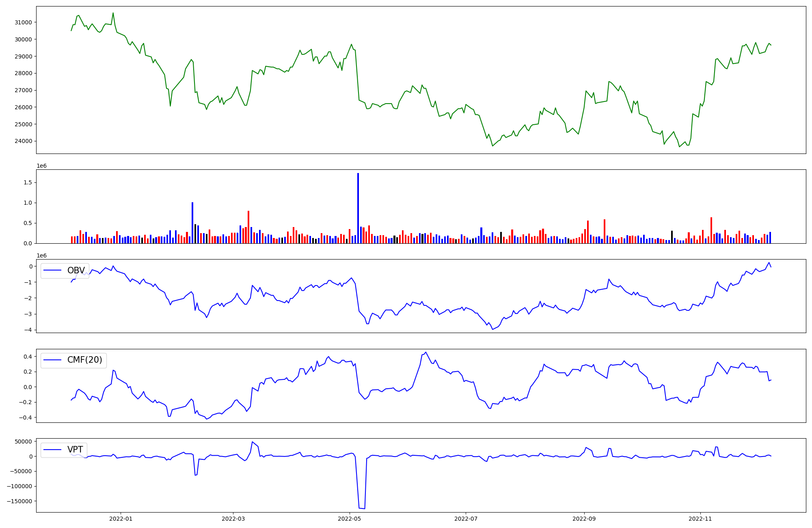Click the blue line sample in OBV legend

tap(53, 270)
